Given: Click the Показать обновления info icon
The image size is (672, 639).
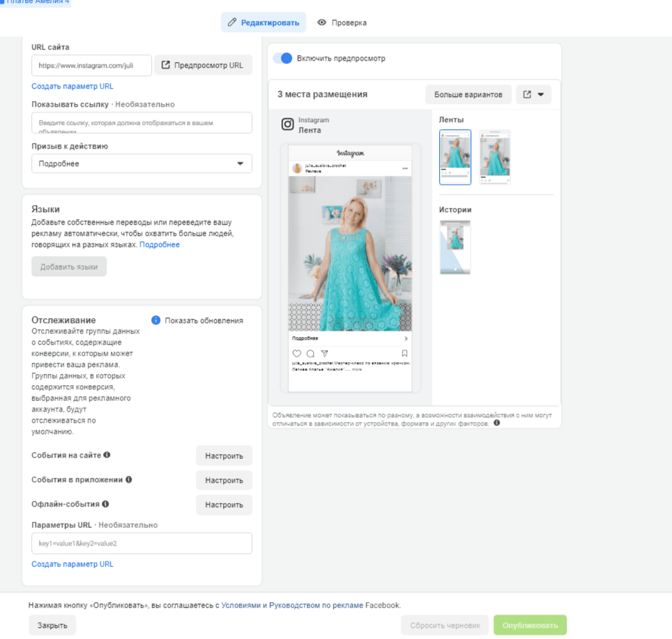Looking at the screenshot, I should point(156,320).
